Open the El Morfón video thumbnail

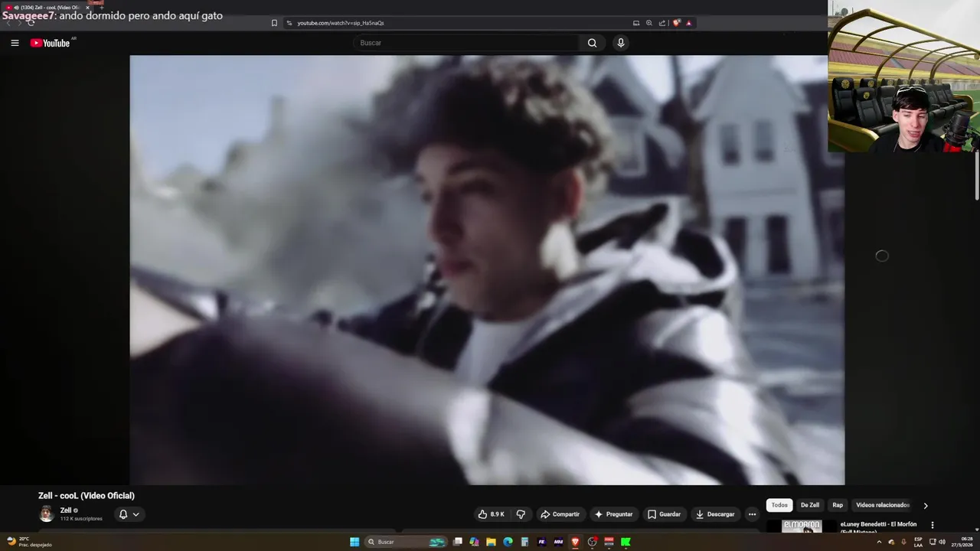pyautogui.click(x=802, y=526)
